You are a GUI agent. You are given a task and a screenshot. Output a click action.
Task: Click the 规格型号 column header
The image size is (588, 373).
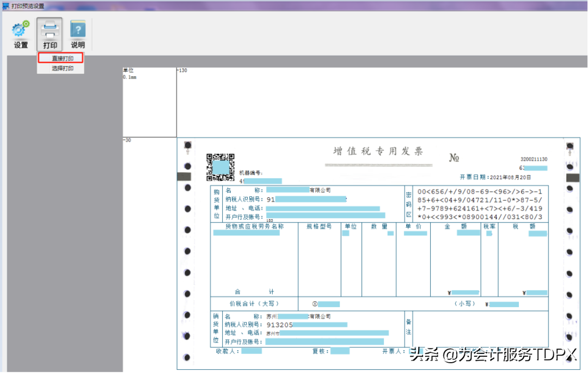(x=319, y=226)
